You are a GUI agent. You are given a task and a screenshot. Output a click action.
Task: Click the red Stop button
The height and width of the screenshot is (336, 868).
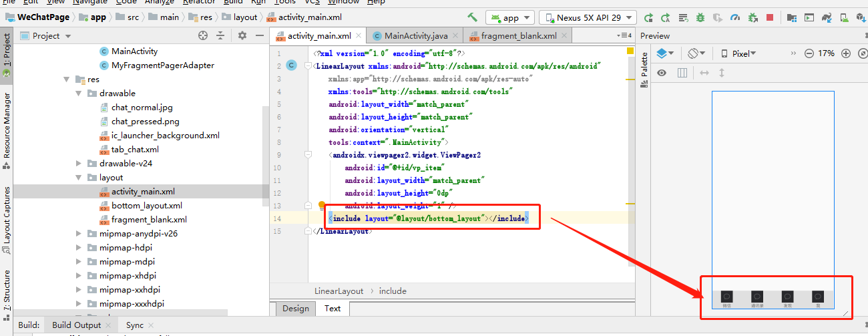tap(770, 17)
